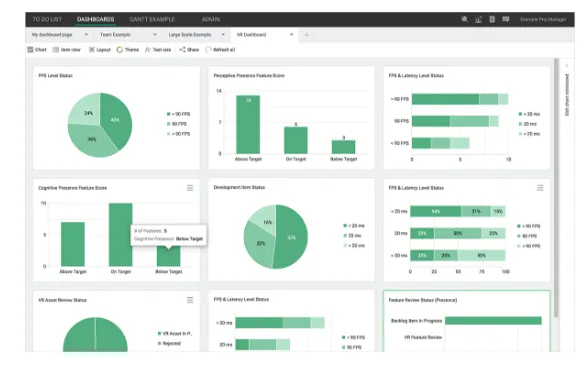Click the Perceptive Presence Feature Score title
This screenshot has height=381, width=588.
[249, 76]
